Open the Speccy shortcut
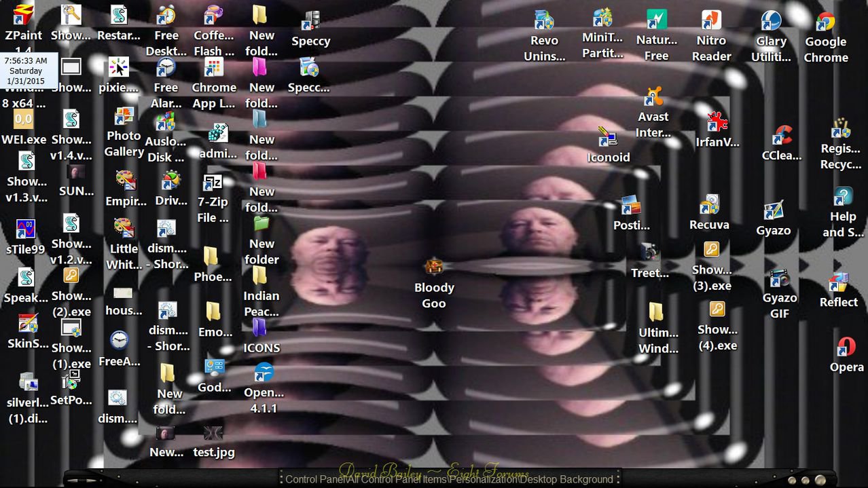This screenshot has height=488, width=868. (x=310, y=22)
